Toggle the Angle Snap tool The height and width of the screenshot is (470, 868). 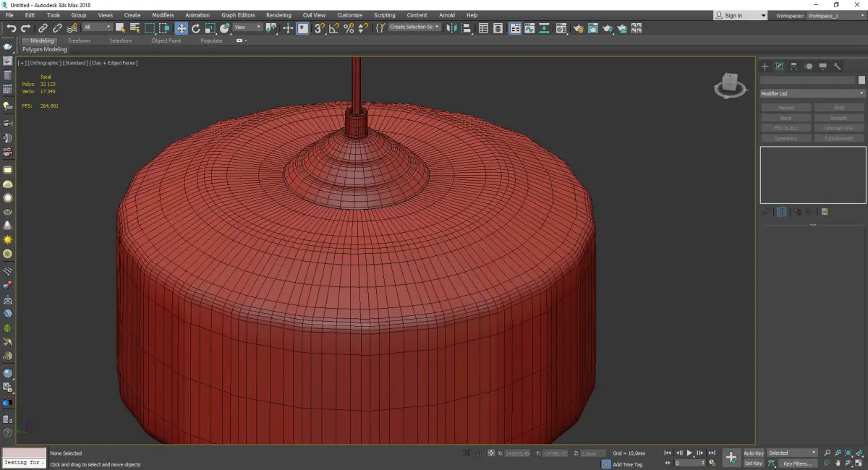[333, 28]
